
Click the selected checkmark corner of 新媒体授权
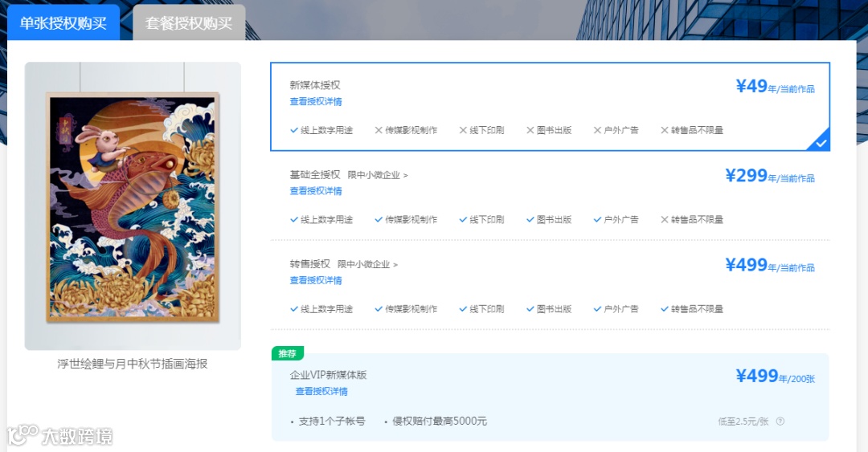[821, 141]
